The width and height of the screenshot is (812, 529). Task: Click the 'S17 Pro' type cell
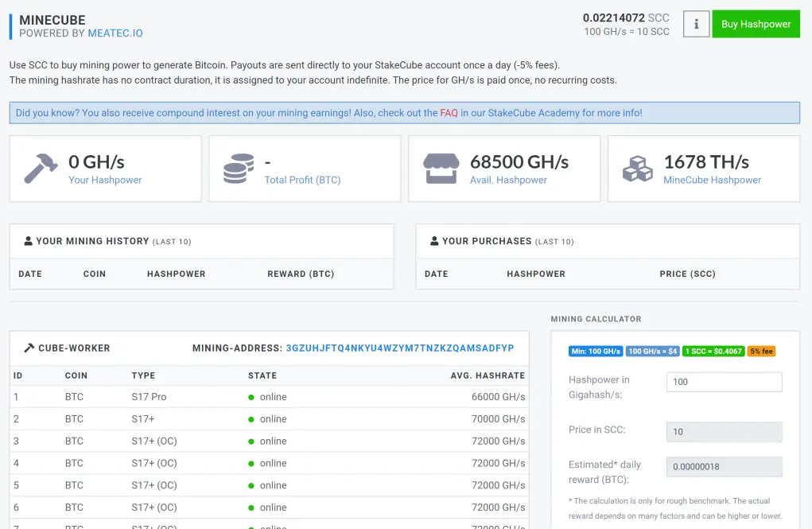(149, 397)
